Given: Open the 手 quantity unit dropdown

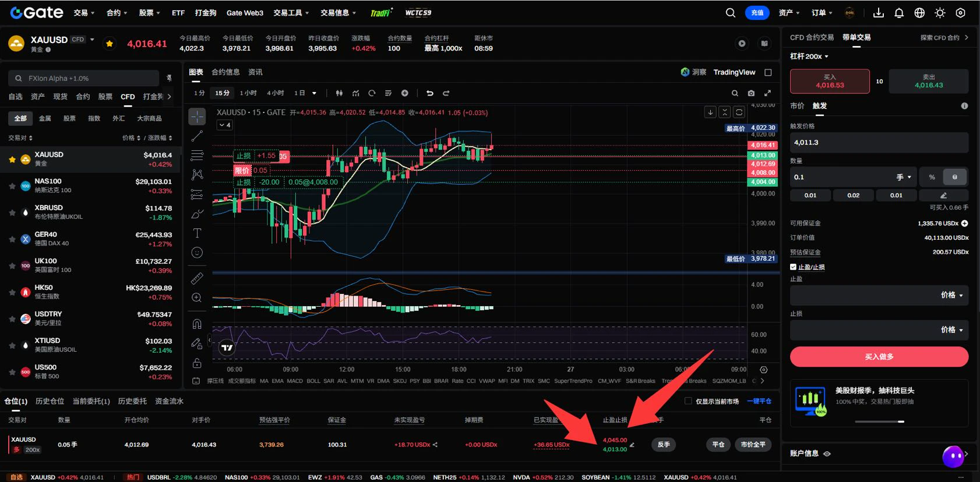Looking at the screenshot, I should click(x=904, y=177).
